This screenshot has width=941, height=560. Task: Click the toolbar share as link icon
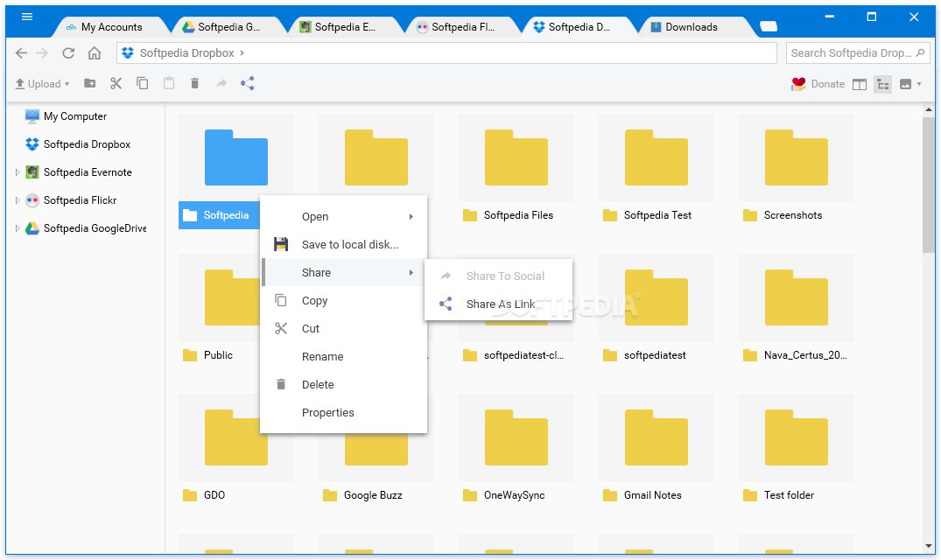pyautogui.click(x=247, y=83)
